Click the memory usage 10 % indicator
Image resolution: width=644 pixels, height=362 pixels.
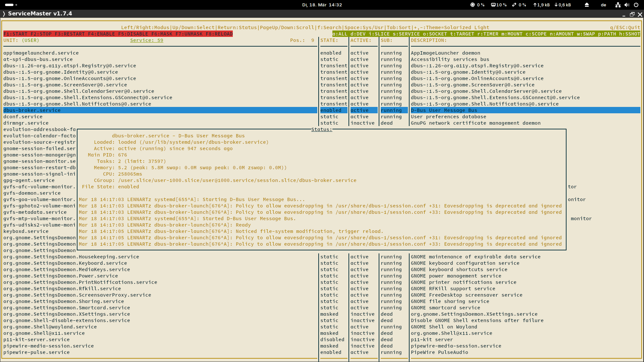pyautogui.click(x=499, y=5)
